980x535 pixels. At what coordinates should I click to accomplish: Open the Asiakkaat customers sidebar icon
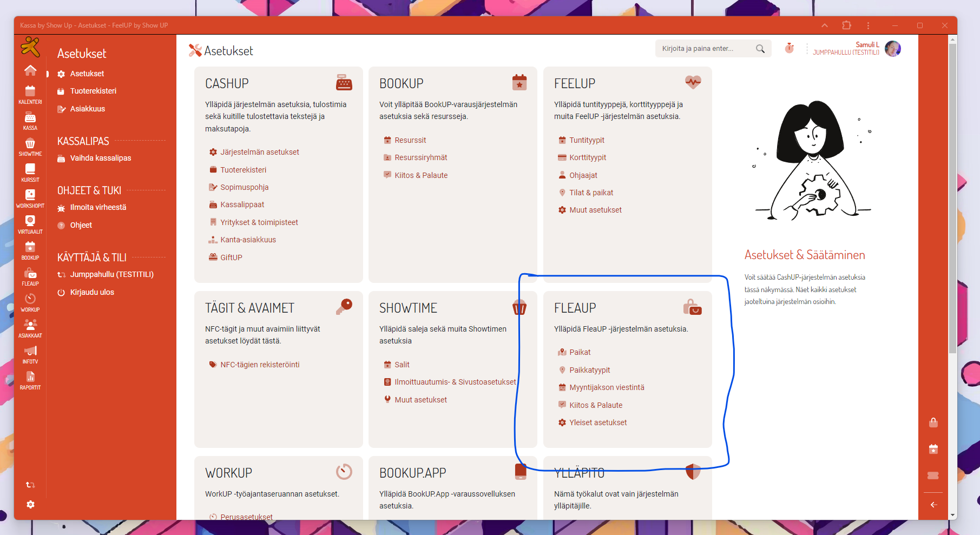point(30,328)
